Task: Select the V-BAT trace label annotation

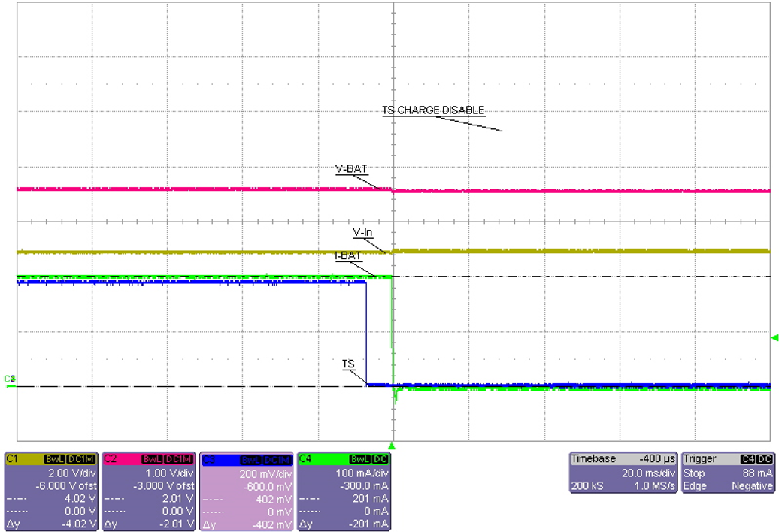Action: tap(351, 169)
